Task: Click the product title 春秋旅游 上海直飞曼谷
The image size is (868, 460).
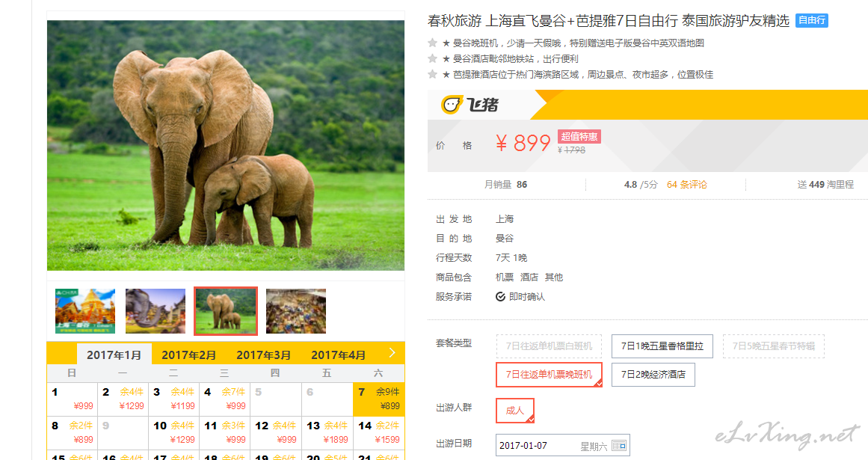Action: click(609, 20)
